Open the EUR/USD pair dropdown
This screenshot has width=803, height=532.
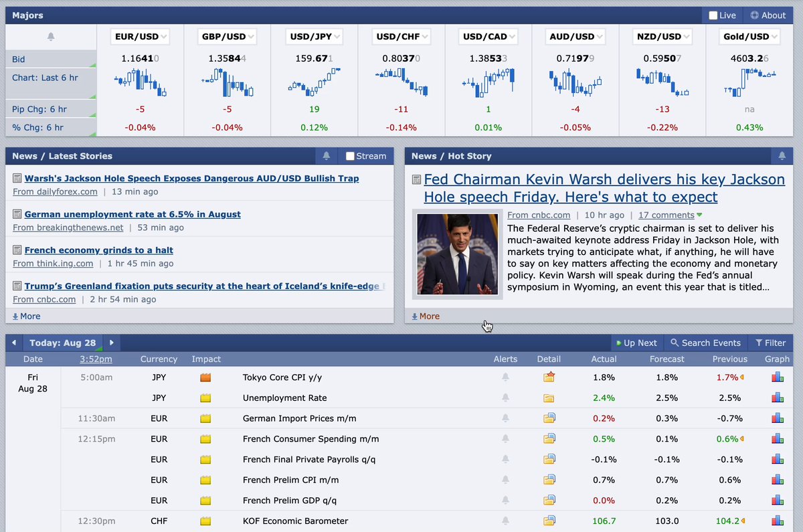click(141, 37)
